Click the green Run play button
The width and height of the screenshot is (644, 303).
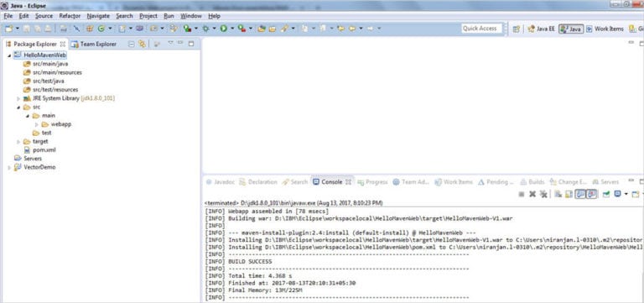pos(223,29)
